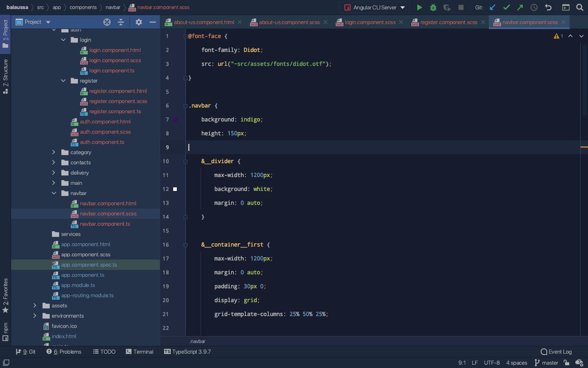Hide the Project tool window
This screenshot has width=588, height=368.
coord(153,22)
